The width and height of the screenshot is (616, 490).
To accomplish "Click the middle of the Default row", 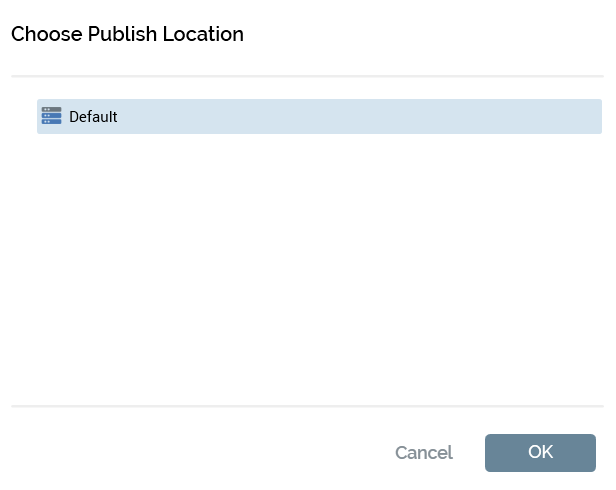I will click(x=319, y=117).
